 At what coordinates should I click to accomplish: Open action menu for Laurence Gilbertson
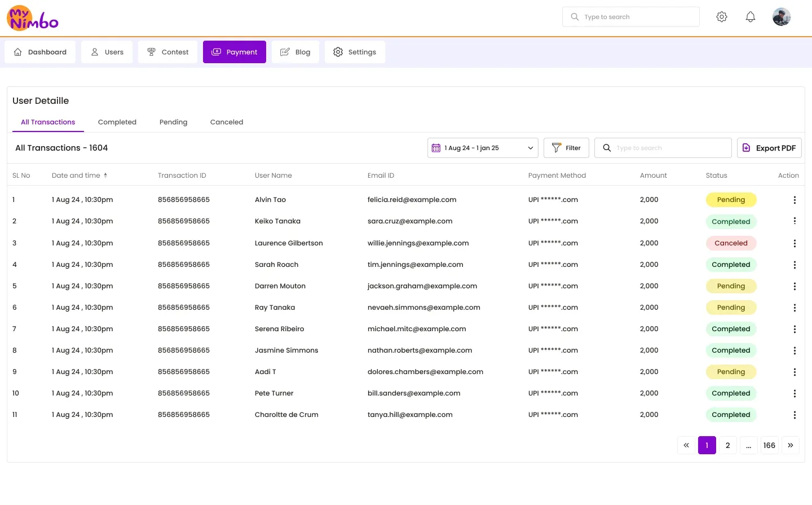coord(795,243)
